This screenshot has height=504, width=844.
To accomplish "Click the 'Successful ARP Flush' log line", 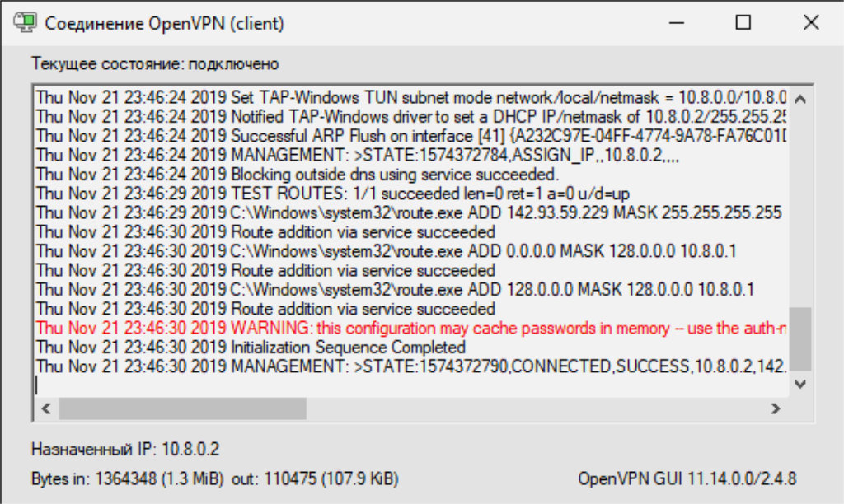I will [412, 135].
